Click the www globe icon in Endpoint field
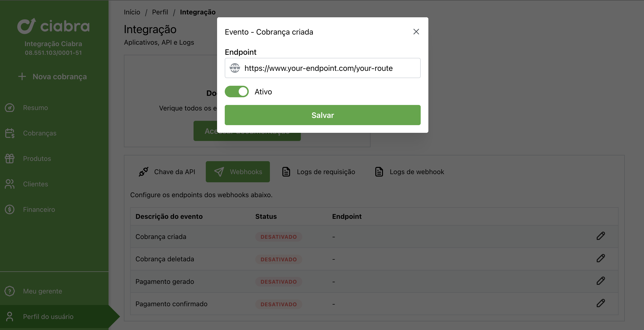The image size is (644, 330). pos(235,68)
